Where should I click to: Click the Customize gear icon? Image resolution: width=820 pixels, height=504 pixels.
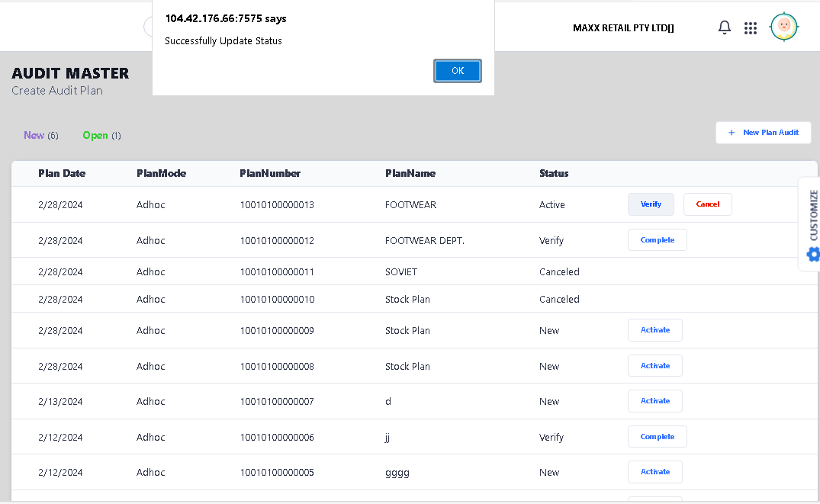pos(813,254)
